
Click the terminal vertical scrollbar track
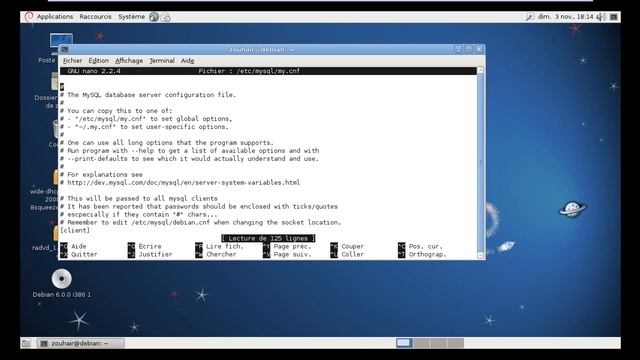point(480,162)
